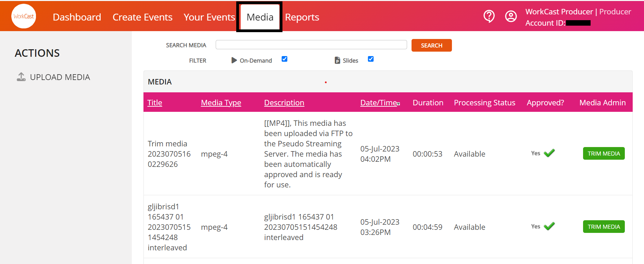The height and width of the screenshot is (264, 644).
Task: Click the mpeg-4 type in Trim media row
Action: point(214,154)
